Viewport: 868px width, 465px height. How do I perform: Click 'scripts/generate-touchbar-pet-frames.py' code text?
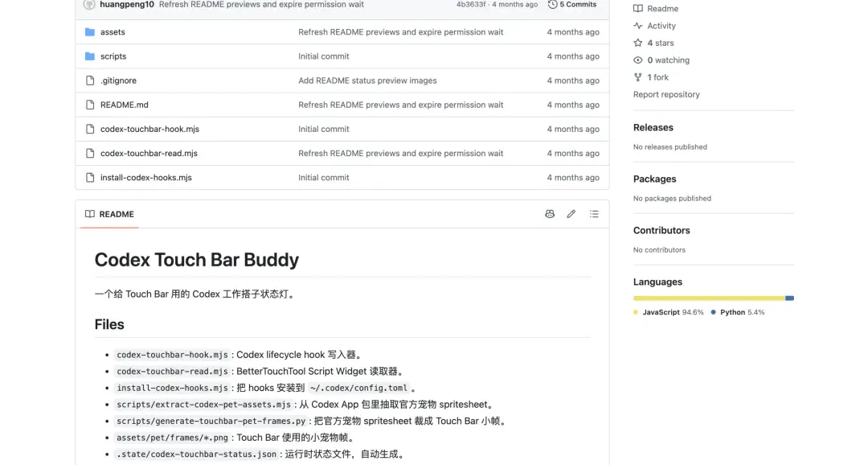[211, 422]
